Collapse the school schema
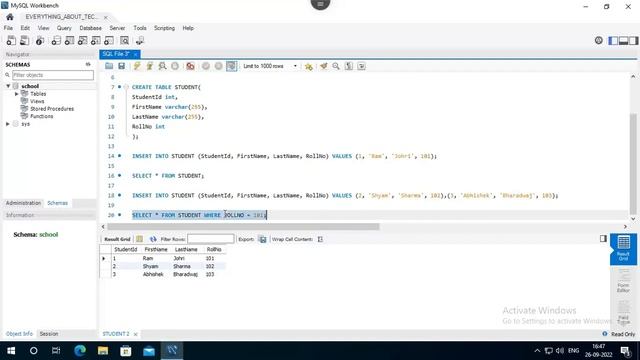 coord(8,86)
